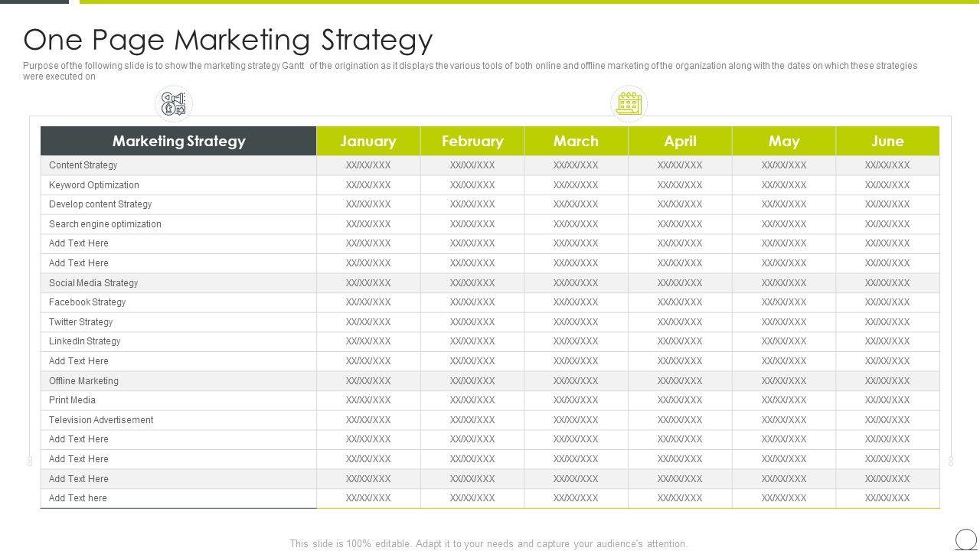980x551 pixels.
Task: Select the March column header
Action: [576, 141]
